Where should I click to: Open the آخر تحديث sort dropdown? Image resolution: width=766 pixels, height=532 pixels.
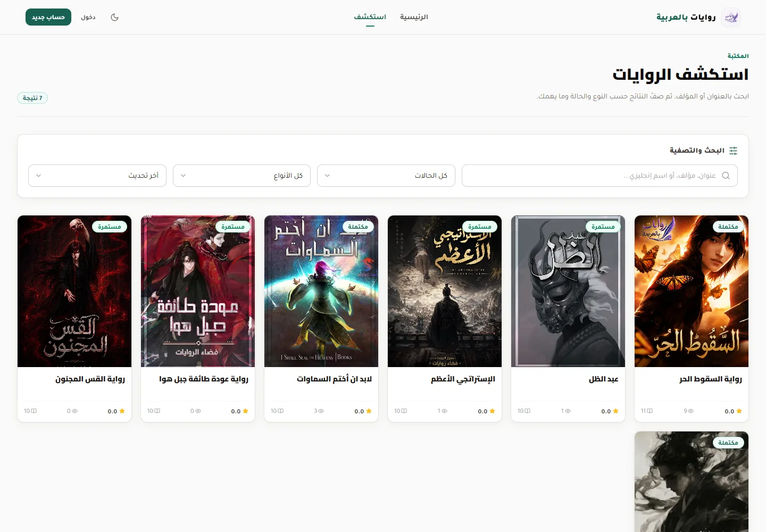pyautogui.click(x=97, y=176)
